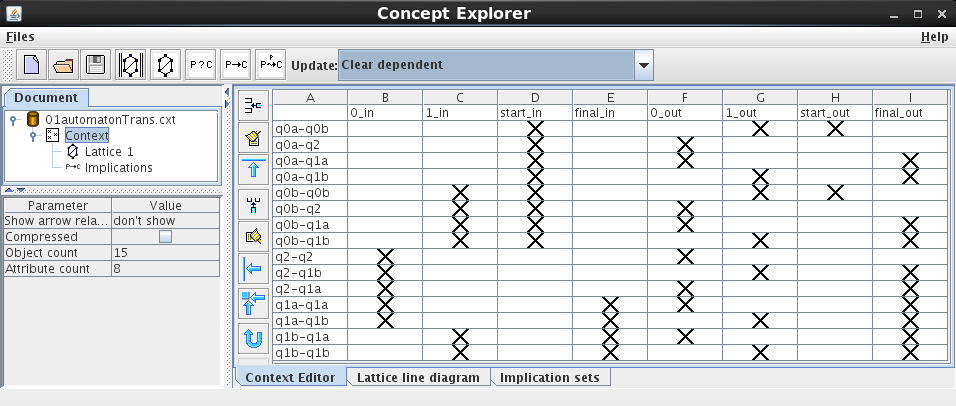This screenshot has height=406, width=956.
Task: Click the Save floppy disk icon
Action: coord(95,65)
